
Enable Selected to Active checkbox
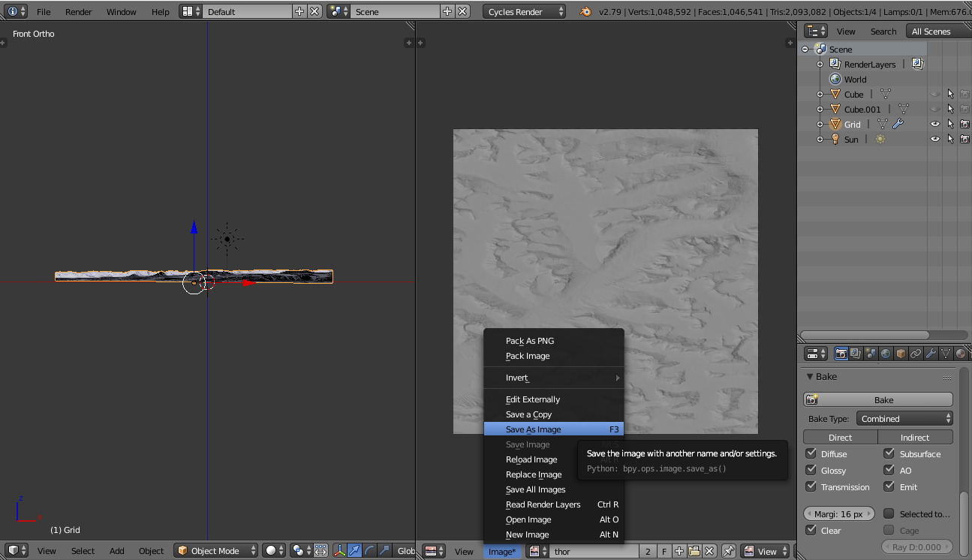(889, 513)
